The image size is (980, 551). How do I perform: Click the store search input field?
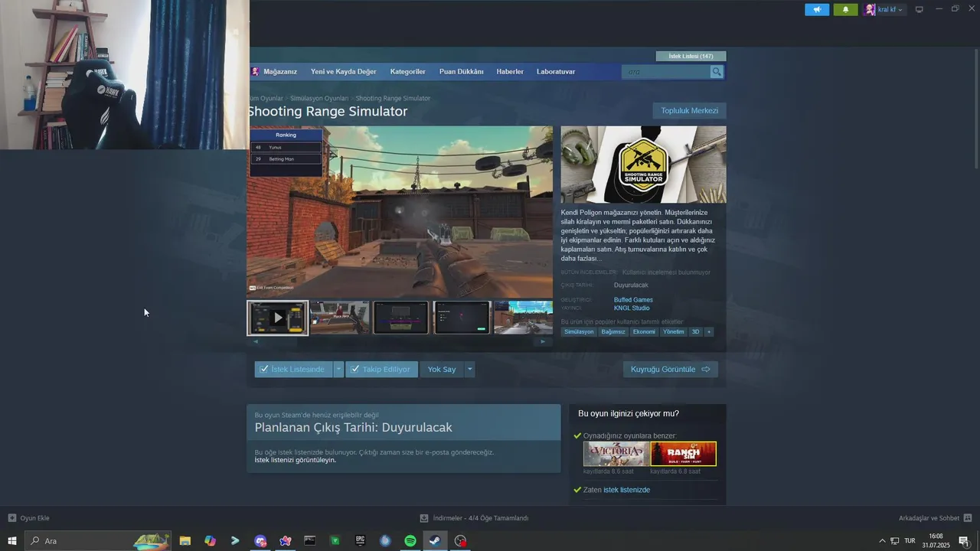click(x=666, y=72)
